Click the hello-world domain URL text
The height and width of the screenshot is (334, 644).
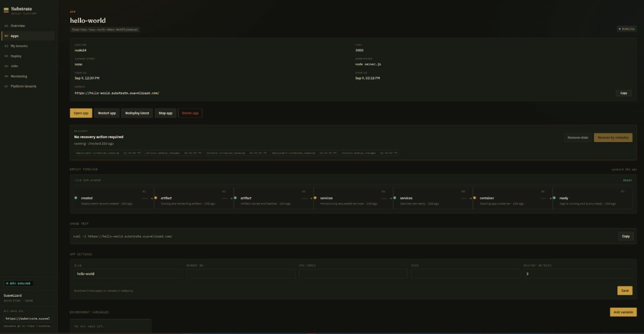click(117, 93)
